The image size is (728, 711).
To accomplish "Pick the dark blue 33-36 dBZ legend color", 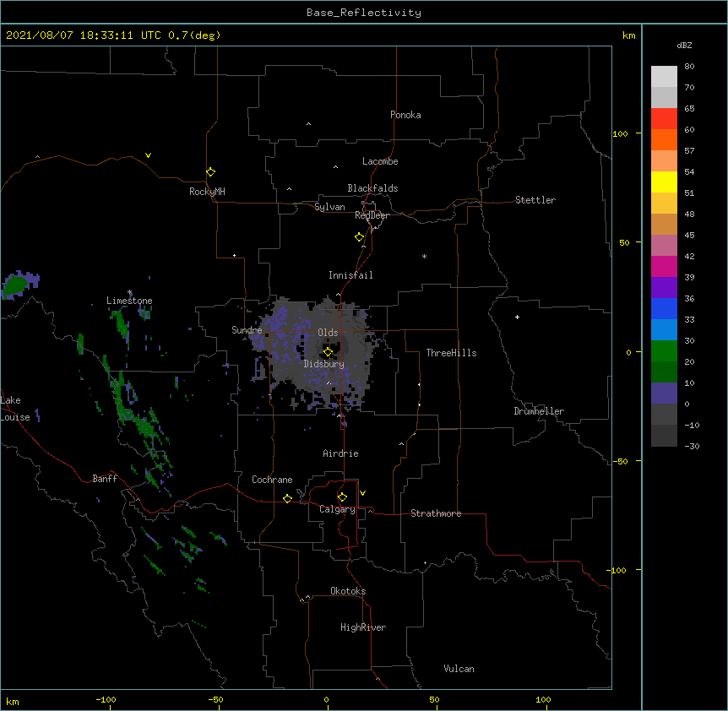I will tap(664, 308).
